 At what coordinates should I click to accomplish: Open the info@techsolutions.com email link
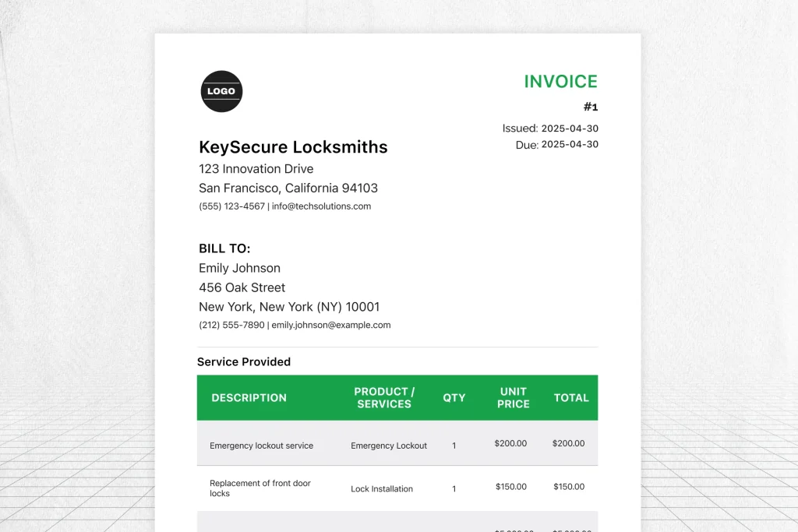point(321,206)
